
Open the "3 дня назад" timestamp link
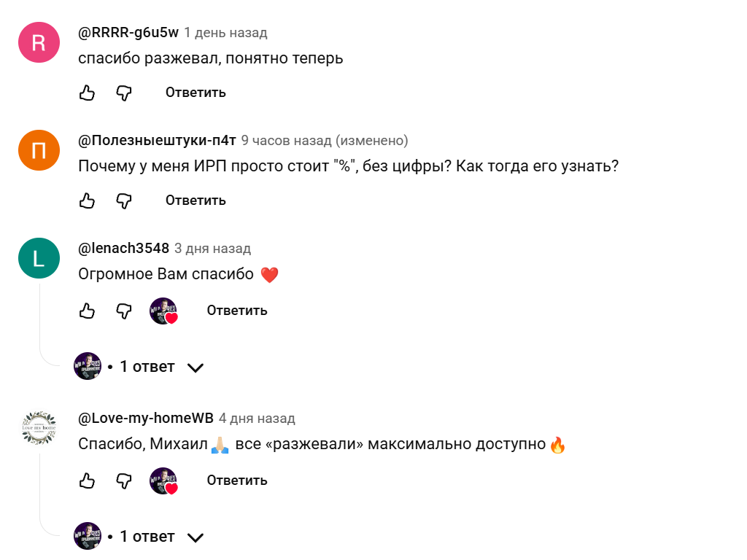pyautogui.click(x=212, y=249)
